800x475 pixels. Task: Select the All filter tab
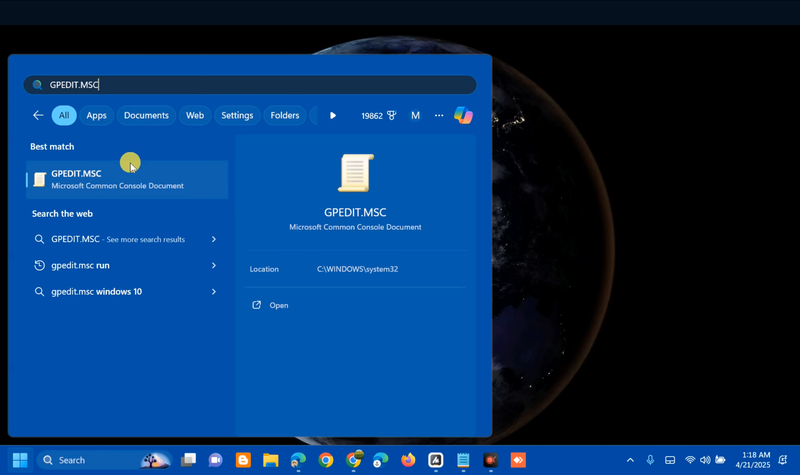pos(64,115)
